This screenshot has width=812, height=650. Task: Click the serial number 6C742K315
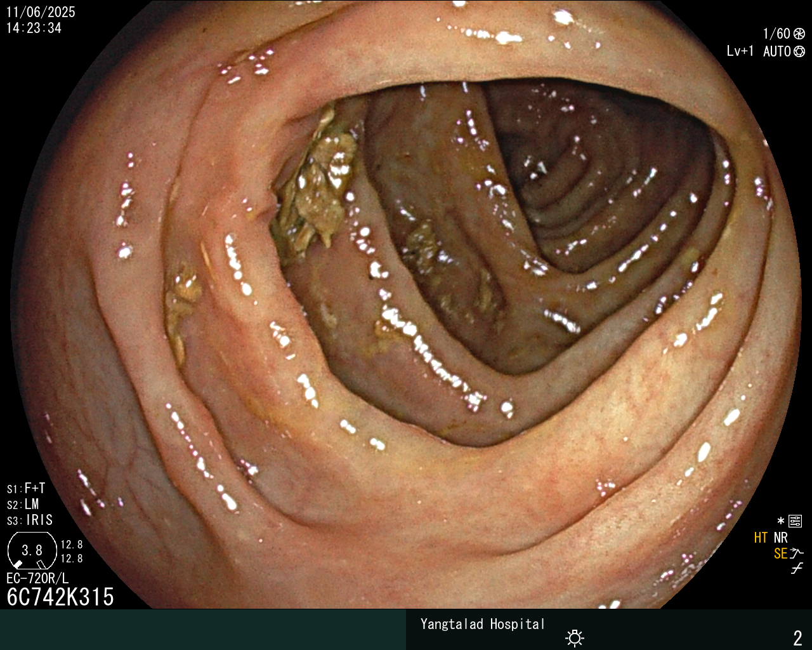[60, 597]
